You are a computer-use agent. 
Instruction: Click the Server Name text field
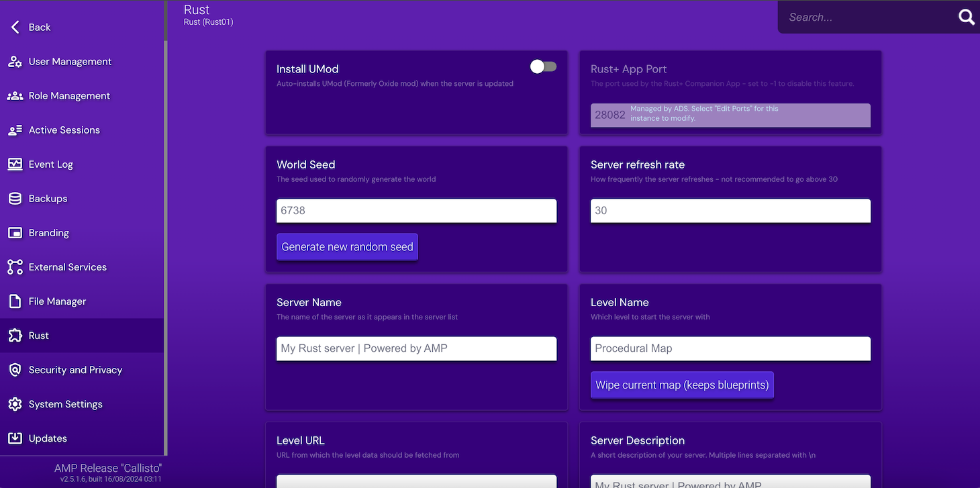(x=416, y=348)
